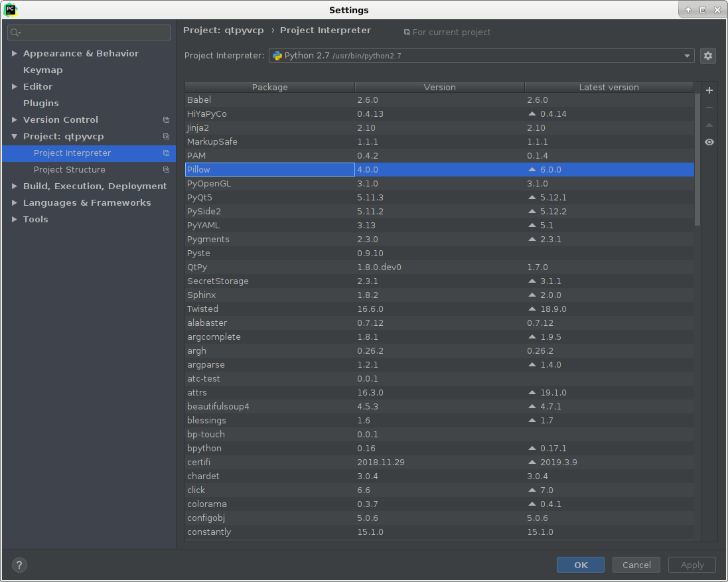The width and height of the screenshot is (728, 582).
Task: Click the OK button
Action: click(x=581, y=565)
